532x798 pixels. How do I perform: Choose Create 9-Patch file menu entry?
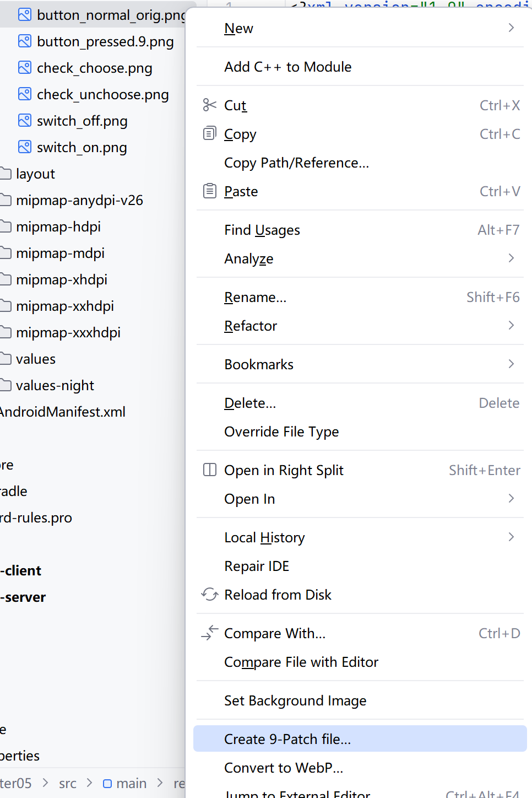[x=287, y=738]
